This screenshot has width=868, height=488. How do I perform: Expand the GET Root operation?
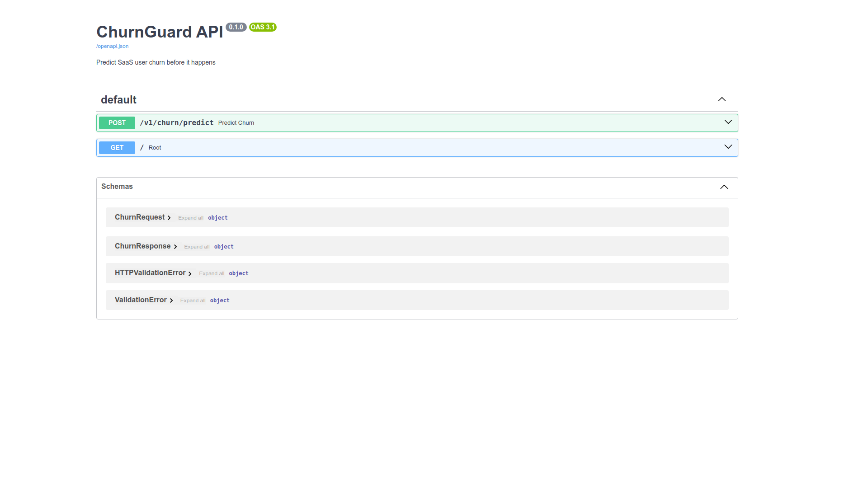[x=728, y=147]
